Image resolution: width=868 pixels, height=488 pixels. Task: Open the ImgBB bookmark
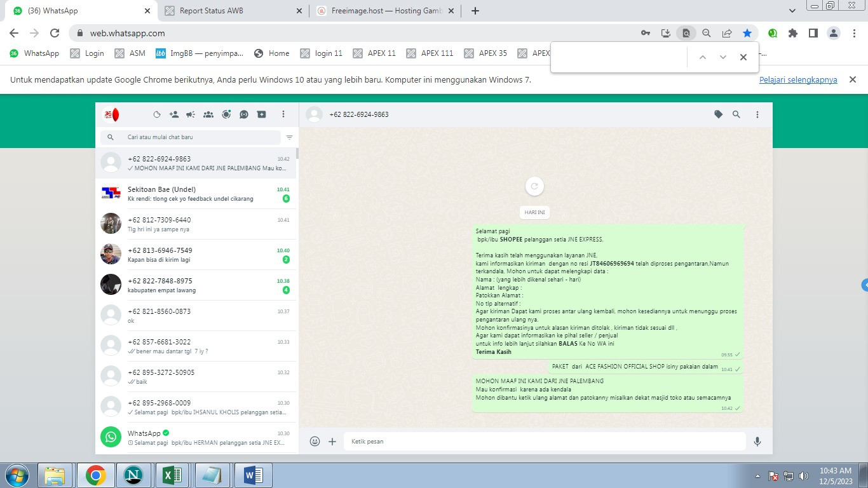point(200,53)
